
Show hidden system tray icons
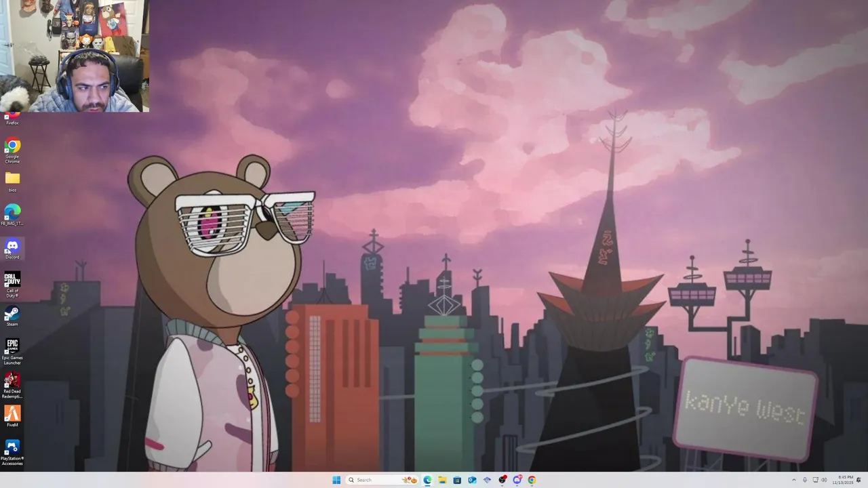794,480
